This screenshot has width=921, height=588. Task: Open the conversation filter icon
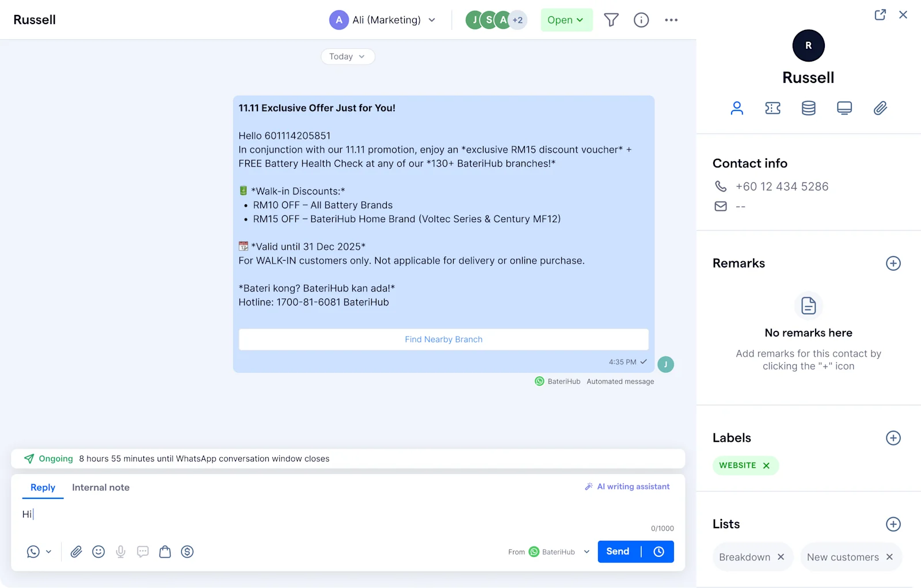point(611,20)
